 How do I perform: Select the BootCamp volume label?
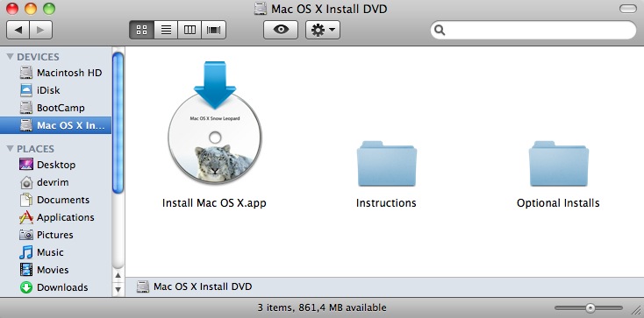coord(61,108)
